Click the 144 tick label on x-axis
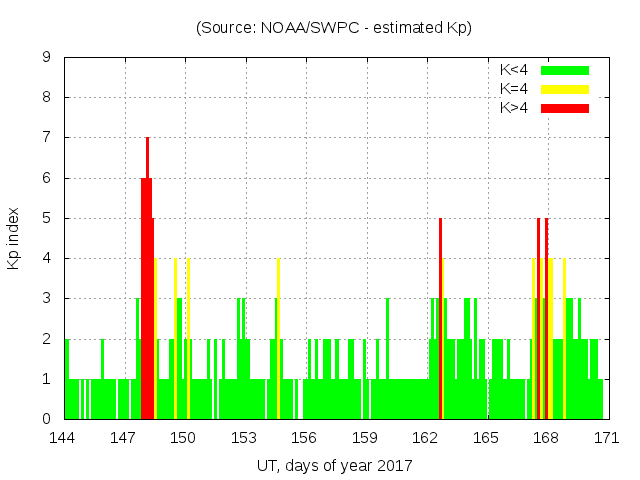Screen dimensions: 640x480 (64, 438)
